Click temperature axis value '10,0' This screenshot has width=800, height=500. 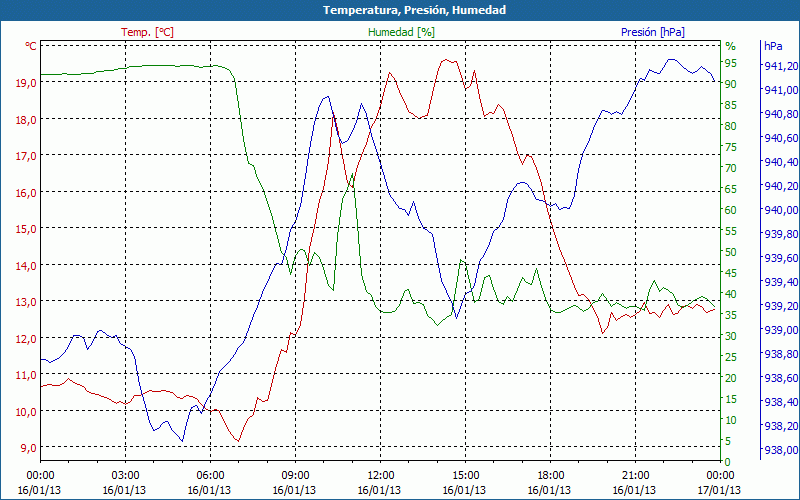[26, 411]
